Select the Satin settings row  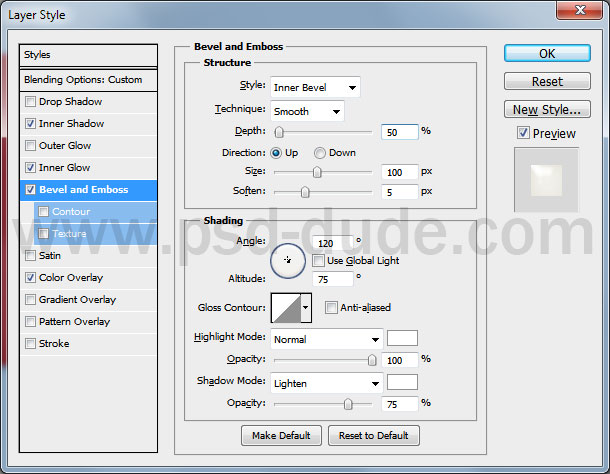coord(88,256)
